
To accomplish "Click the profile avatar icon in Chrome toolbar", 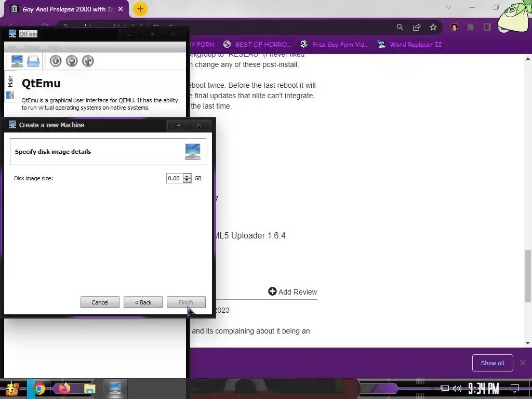I will point(454,27).
